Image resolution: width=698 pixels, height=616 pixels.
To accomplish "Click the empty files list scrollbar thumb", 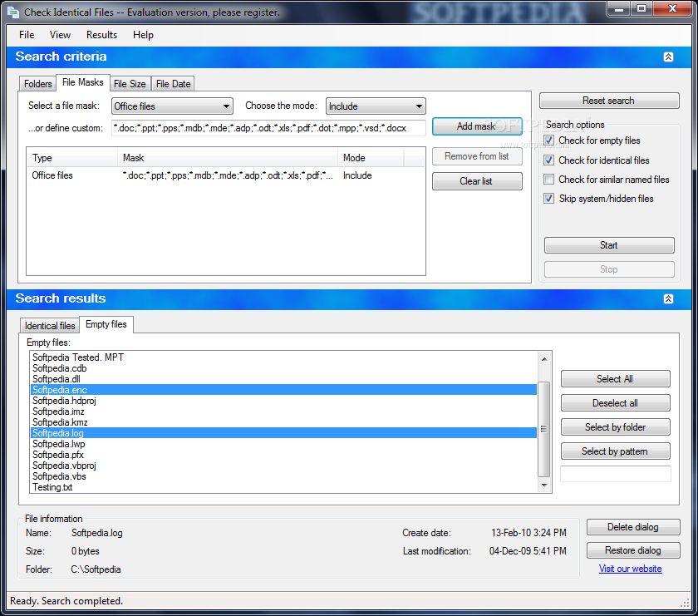I will pyautogui.click(x=544, y=429).
